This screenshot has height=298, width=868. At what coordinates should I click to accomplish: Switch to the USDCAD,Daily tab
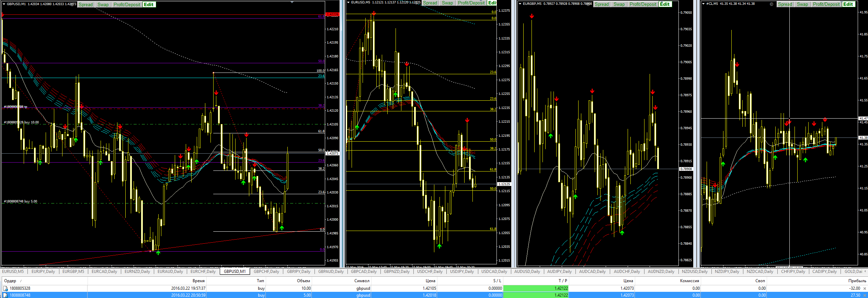click(494, 272)
